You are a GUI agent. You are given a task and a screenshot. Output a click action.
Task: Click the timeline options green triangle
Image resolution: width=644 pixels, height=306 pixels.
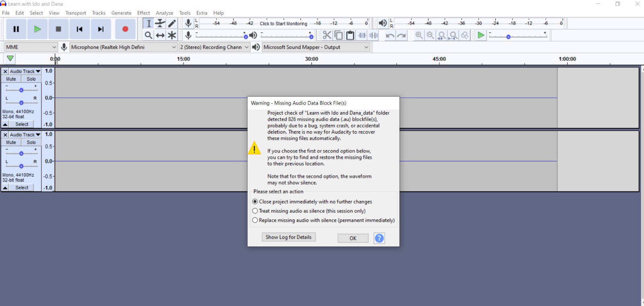coord(10,59)
